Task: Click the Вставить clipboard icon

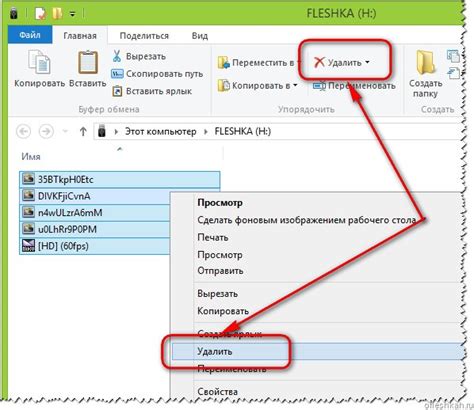Action: click(88, 62)
